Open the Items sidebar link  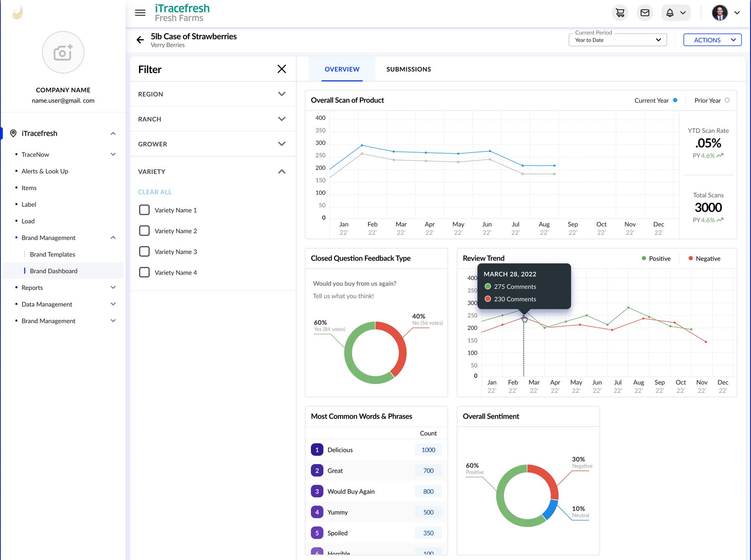(x=29, y=188)
